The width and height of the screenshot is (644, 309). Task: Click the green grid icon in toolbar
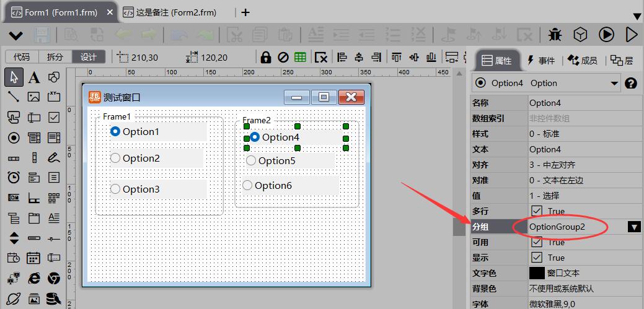pyautogui.click(x=300, y=58)
